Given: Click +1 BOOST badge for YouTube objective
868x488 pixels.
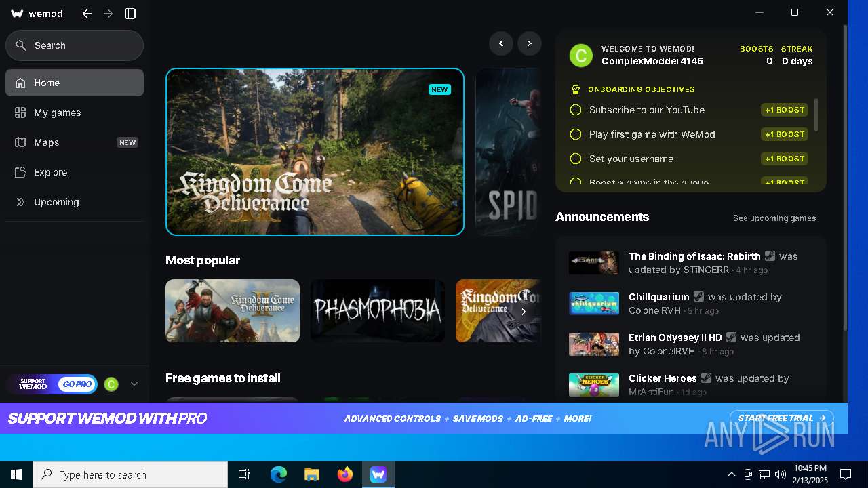Looking at the screenshot, I should click(785, 110).
